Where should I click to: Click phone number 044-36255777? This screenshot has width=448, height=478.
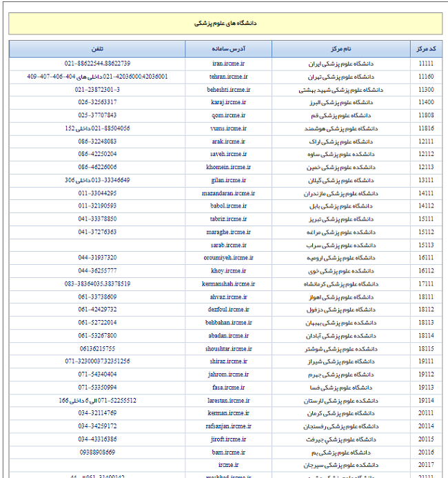pos(97,270)
